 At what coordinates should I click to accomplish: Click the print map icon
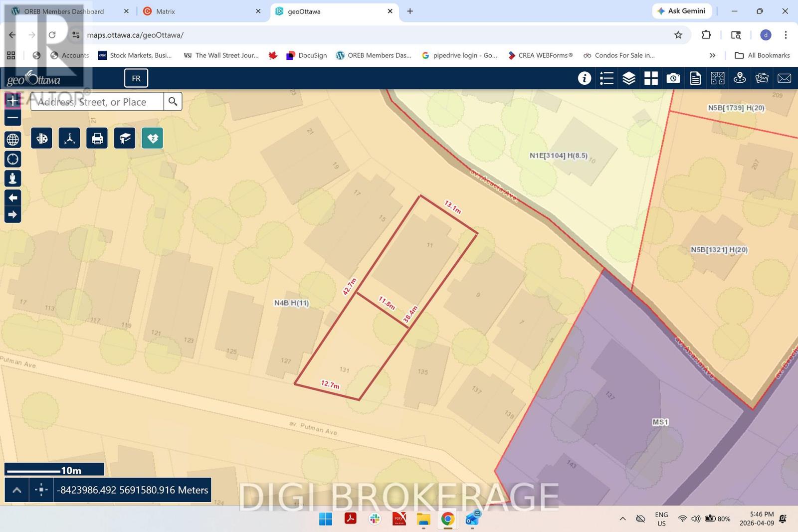[97, 138]
